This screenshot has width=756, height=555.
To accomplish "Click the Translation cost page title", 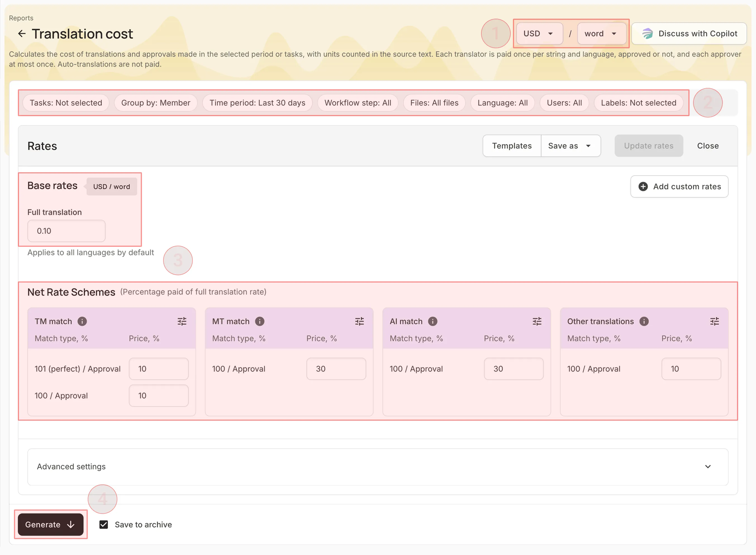I will point(82,34).
